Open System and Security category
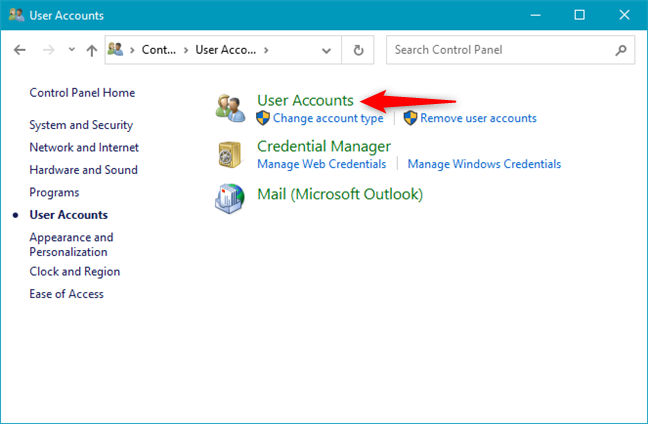The width and height of the screenshot is (648, 424). (82, 125)
